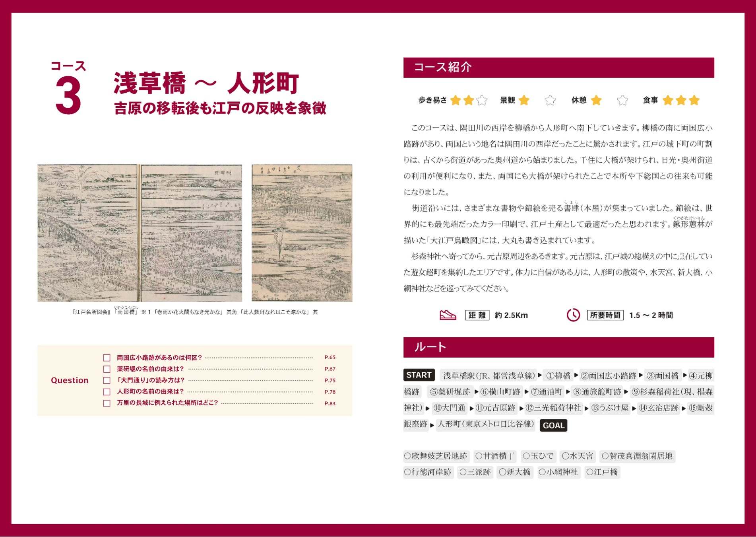
Task: Click the arrow before 人形町（東京メトロ日比谷線）
Action: (x=432, y=425)
